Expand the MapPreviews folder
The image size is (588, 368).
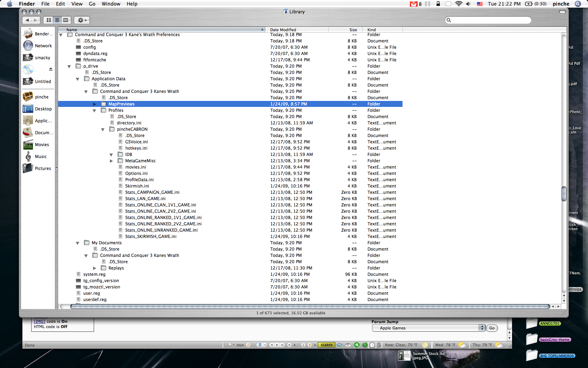coord(94,104)
